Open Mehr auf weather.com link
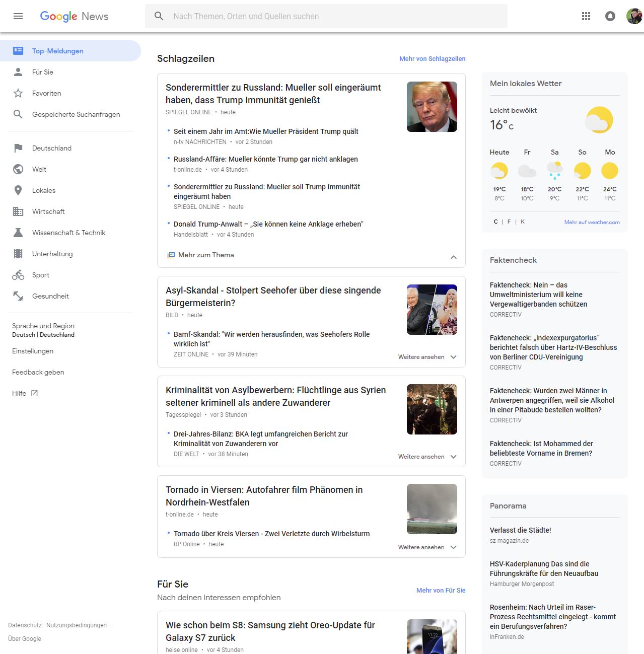The image size is (644, 654). pyautogui.click(x=592, y=222)
